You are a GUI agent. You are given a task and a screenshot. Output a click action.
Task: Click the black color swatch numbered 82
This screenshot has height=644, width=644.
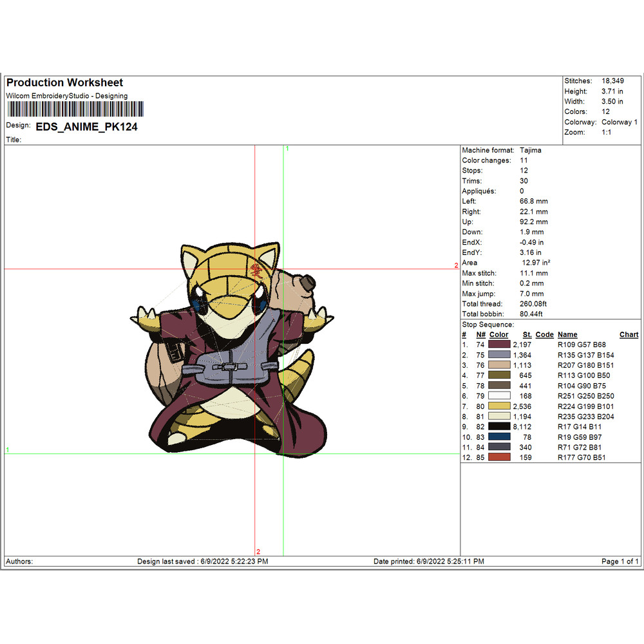(x=500, y=426)
